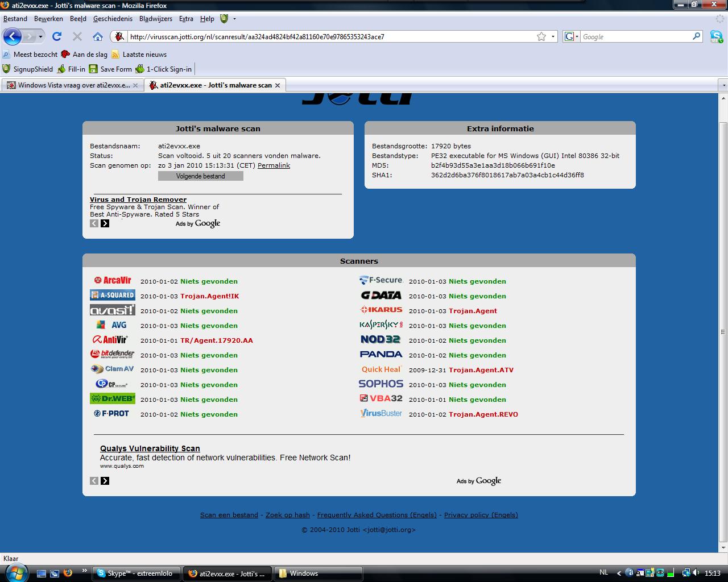Open the Skype taskbar button
728x582 pixels.
pos(137,573)
